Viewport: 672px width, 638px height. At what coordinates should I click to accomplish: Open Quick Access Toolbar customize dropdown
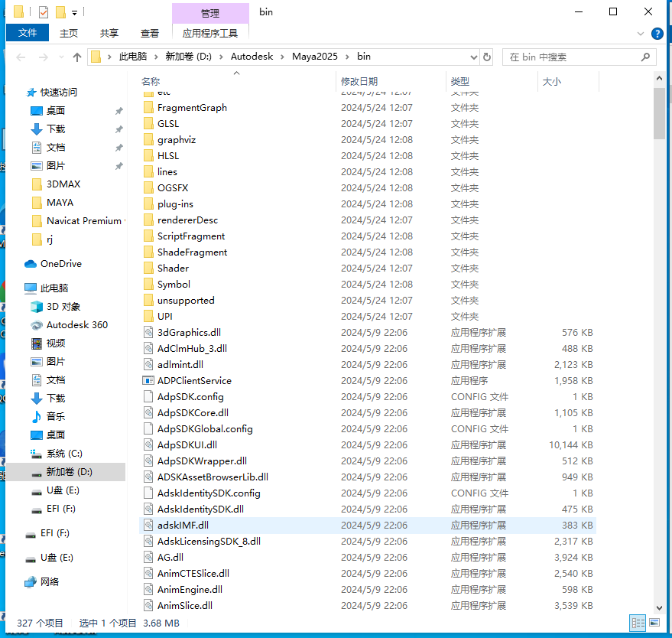pyautogui.click(x=74, y=12)
